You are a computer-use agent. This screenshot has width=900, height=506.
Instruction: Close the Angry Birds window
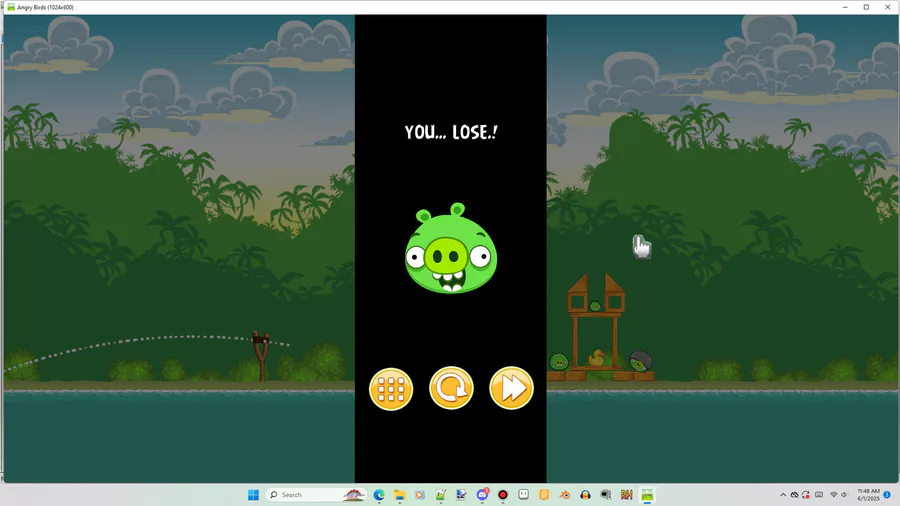[887, 7]
